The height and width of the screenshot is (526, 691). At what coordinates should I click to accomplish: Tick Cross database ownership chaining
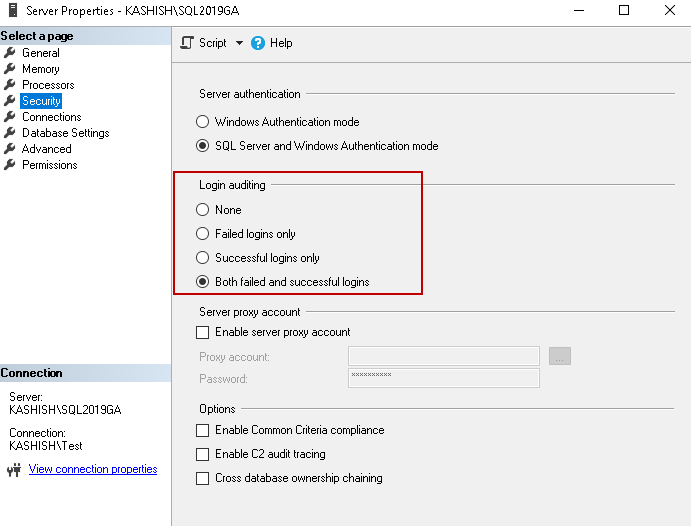click(x=203, y=478)
